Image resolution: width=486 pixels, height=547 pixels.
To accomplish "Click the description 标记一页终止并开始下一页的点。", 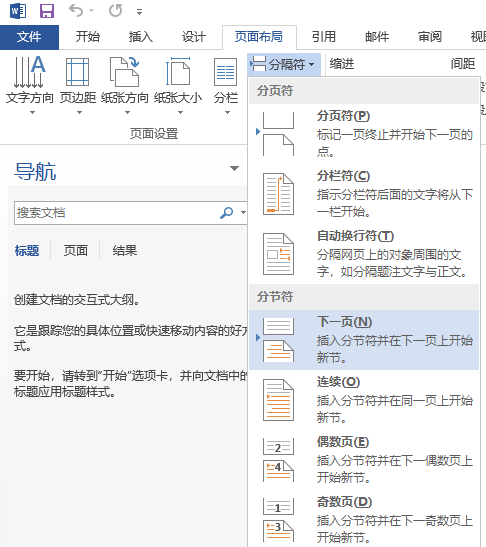I will [395, 143].
